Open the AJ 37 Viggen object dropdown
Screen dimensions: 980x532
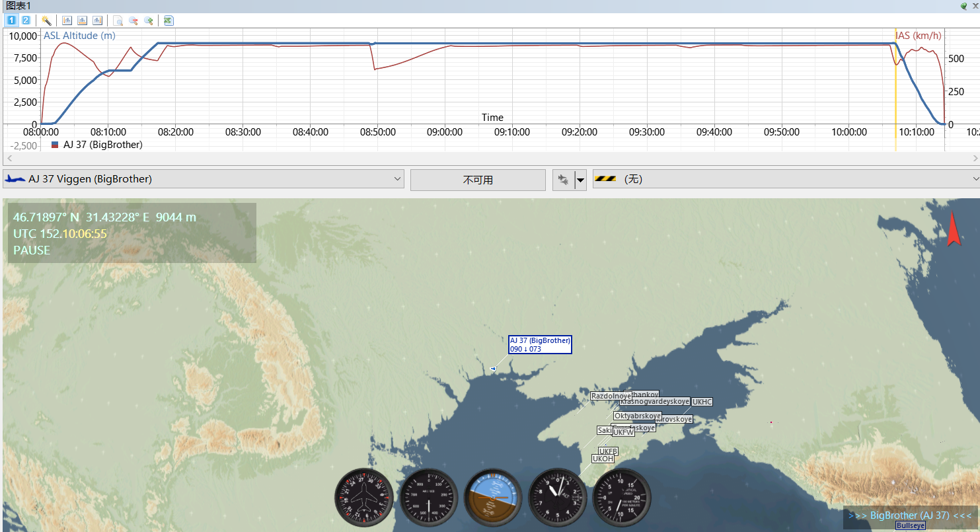click(204, 179)
